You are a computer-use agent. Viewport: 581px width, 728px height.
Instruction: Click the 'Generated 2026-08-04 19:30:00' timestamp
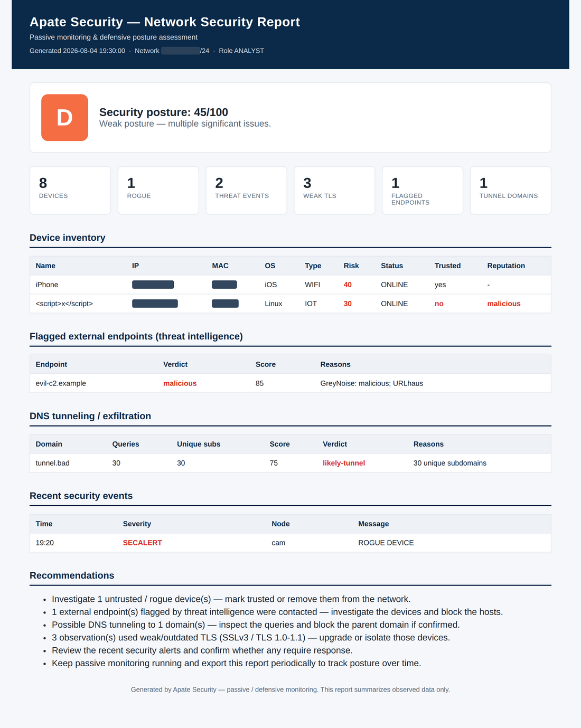click(77, 51)
